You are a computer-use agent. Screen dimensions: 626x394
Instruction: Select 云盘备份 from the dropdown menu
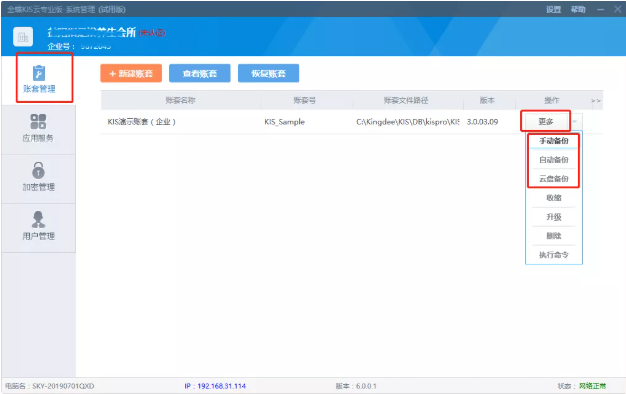point(554,178)
